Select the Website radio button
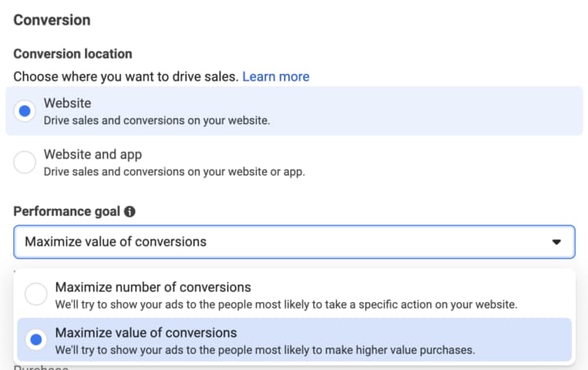Screen dimensions: 588x370 click(26, 111)
